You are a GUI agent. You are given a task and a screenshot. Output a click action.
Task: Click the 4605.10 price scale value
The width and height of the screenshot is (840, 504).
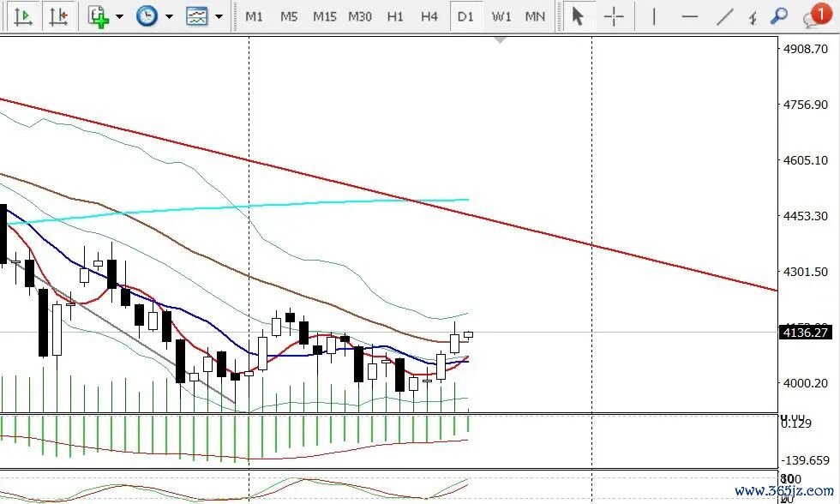[805, 160]
